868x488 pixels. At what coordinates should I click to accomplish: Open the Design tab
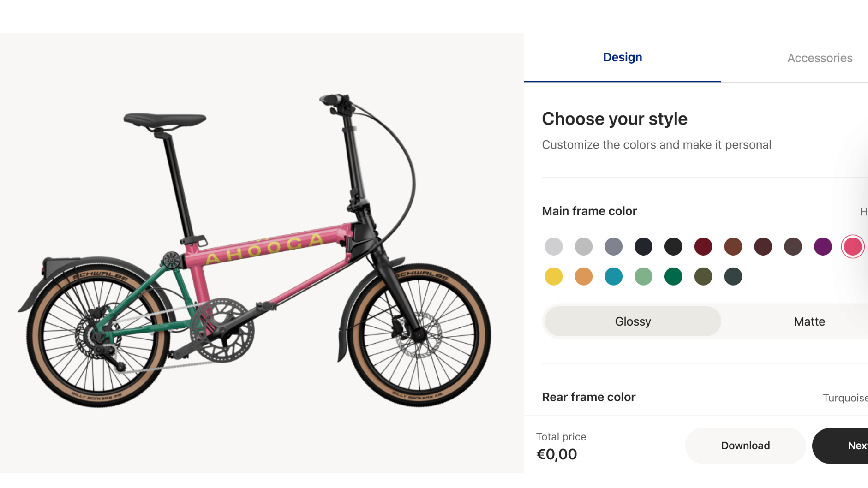click(x=623, y=58)
